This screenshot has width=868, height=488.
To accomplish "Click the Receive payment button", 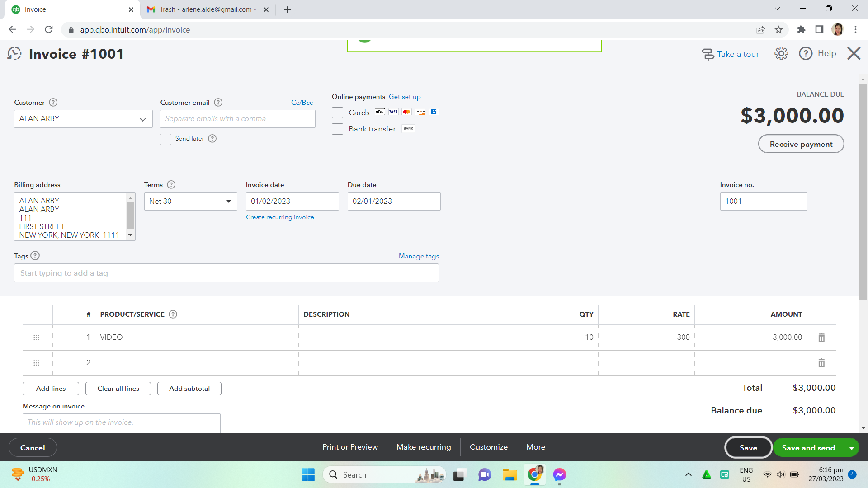I will [801, 144].
